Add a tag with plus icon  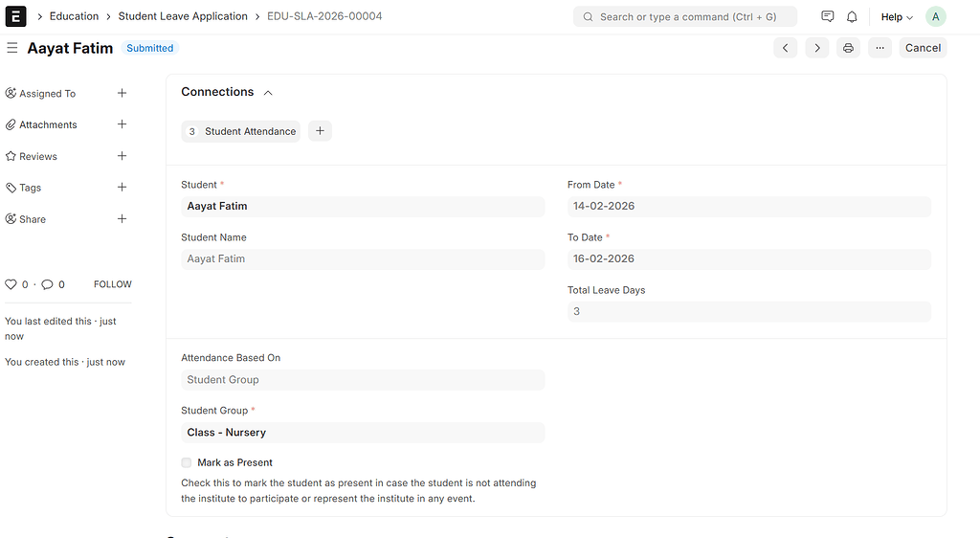[x=122, y=187]
